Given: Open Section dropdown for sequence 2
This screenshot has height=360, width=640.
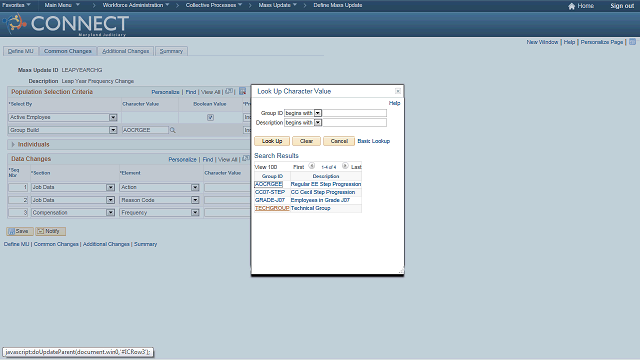Looking at the screenshot, I should tap(110, 200).
